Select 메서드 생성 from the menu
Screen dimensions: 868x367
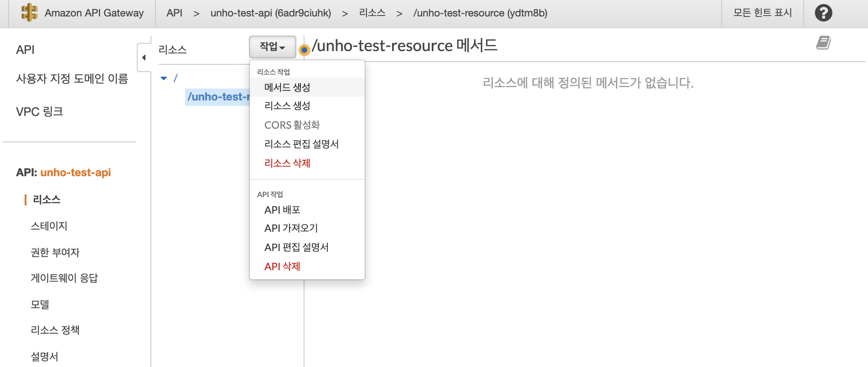click(x=307, y=87)
